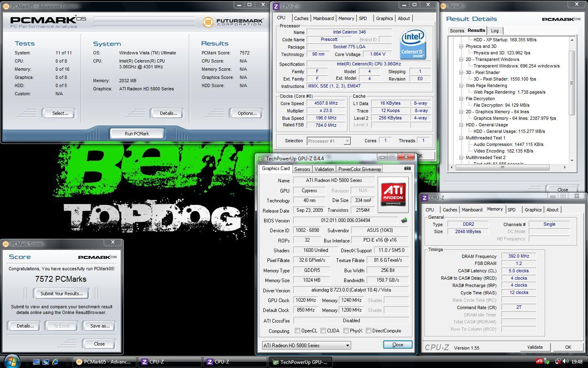Screen dimensions: 588x368
Task: Click the Show Desktop quick launch icon
Action: pos(36,362)
